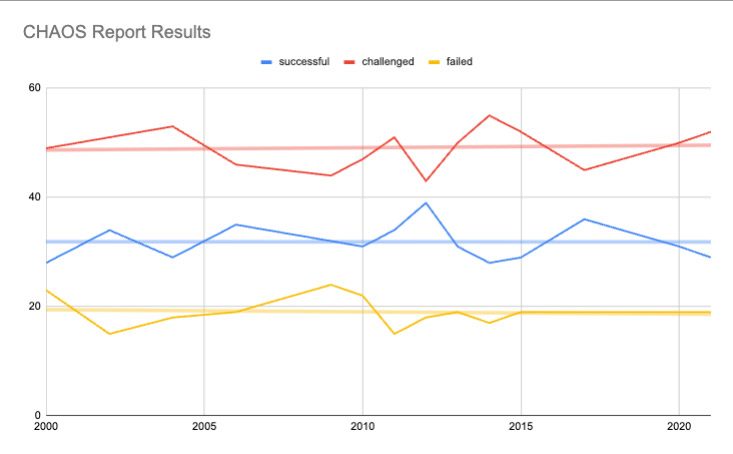
Task: Click the blue successful legend swatch
Action: pyautogui.click(x=267, y=62)
